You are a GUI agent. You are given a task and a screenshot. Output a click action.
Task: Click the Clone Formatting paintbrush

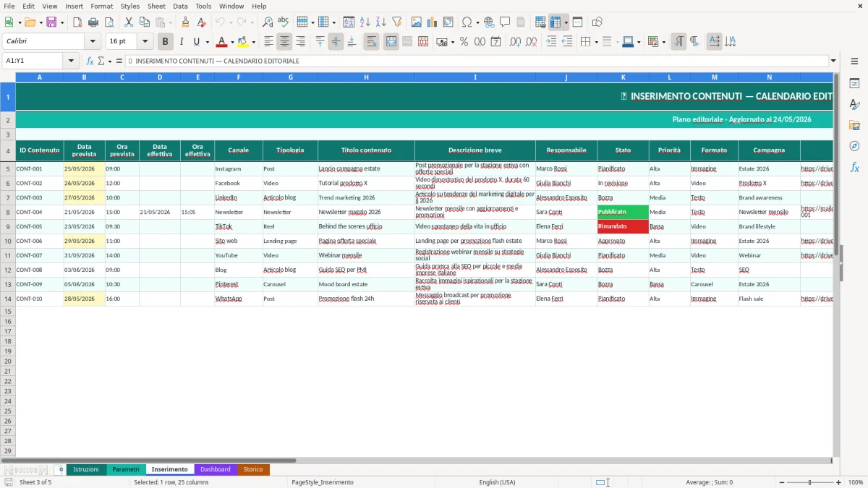pos(186,22)
